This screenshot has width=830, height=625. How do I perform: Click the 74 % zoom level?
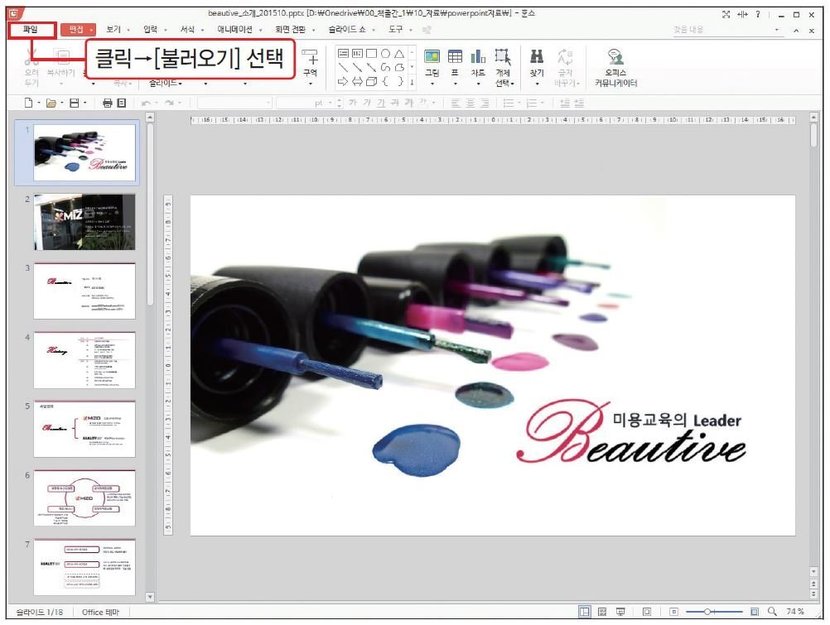click(x=795, y=612)
